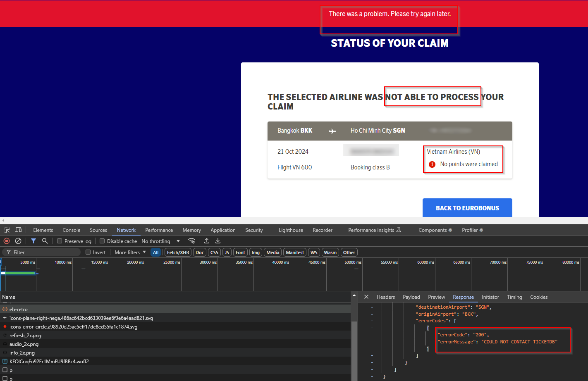Expand the More filters dropdown
This screenshot has height=381, width=588.
click(130, 252)
